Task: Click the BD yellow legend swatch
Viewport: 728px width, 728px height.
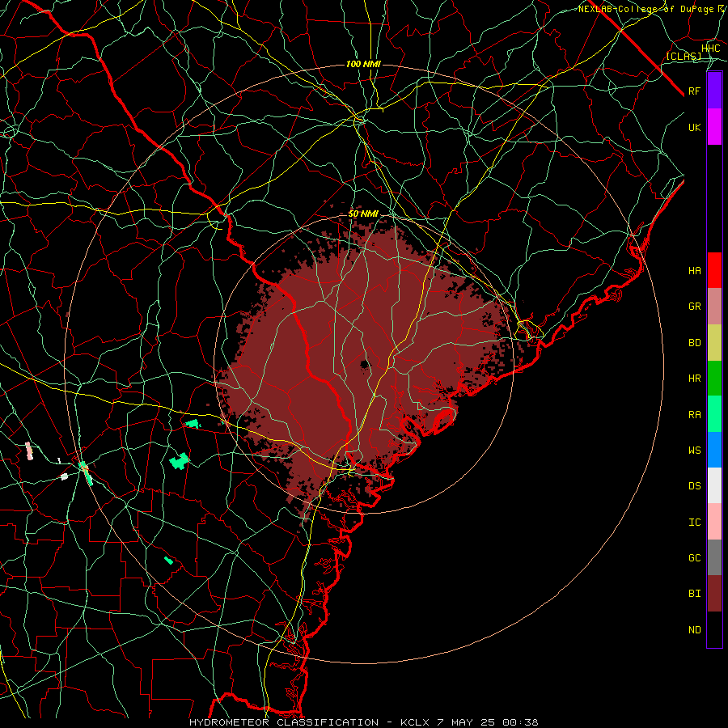Action: tap(714, 343)
